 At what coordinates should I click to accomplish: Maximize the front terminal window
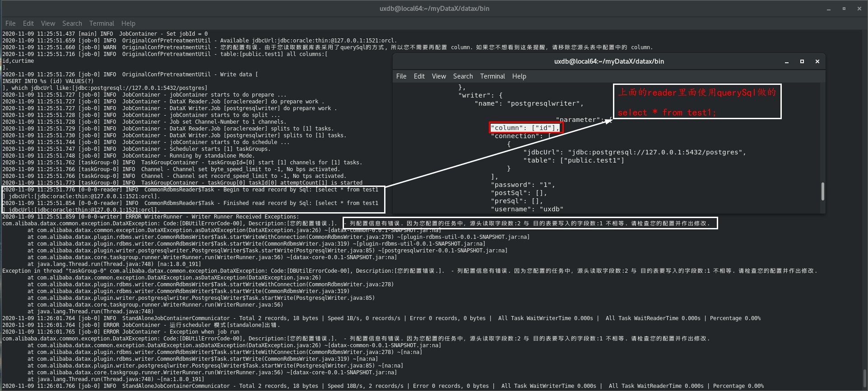pos(802,61)
